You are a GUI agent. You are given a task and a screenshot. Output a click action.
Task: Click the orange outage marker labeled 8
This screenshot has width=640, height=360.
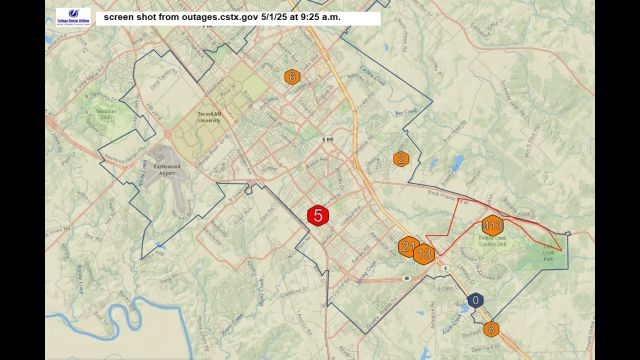click(491, 329)
